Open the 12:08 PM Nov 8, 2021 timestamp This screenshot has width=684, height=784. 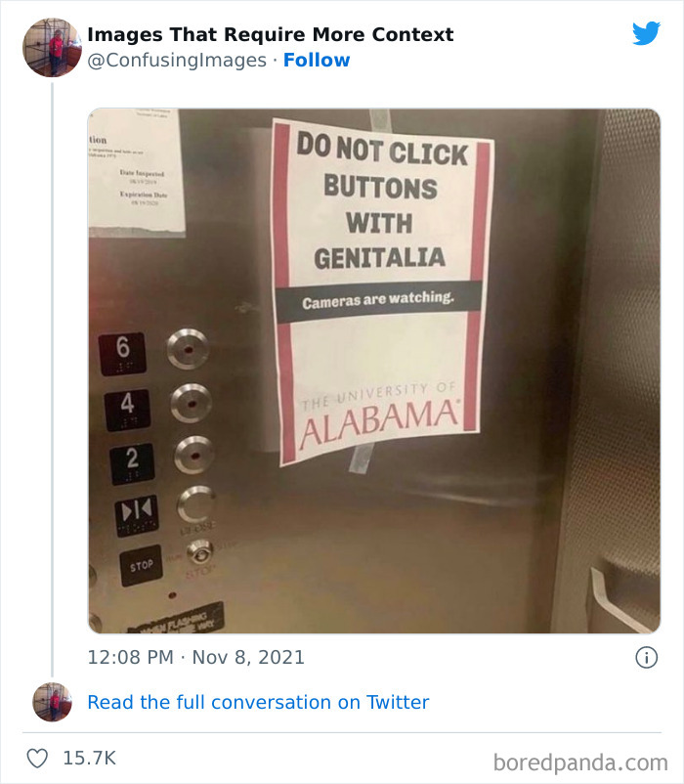(x=195, y=657)
